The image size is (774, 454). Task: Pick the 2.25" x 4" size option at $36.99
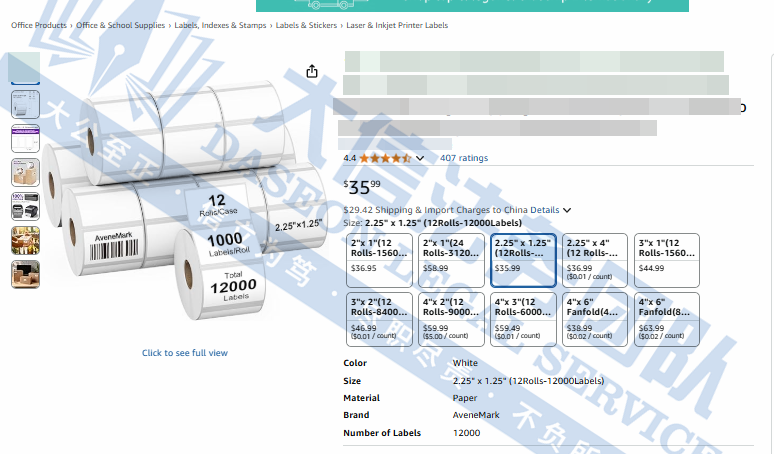(x=593, y=260)
